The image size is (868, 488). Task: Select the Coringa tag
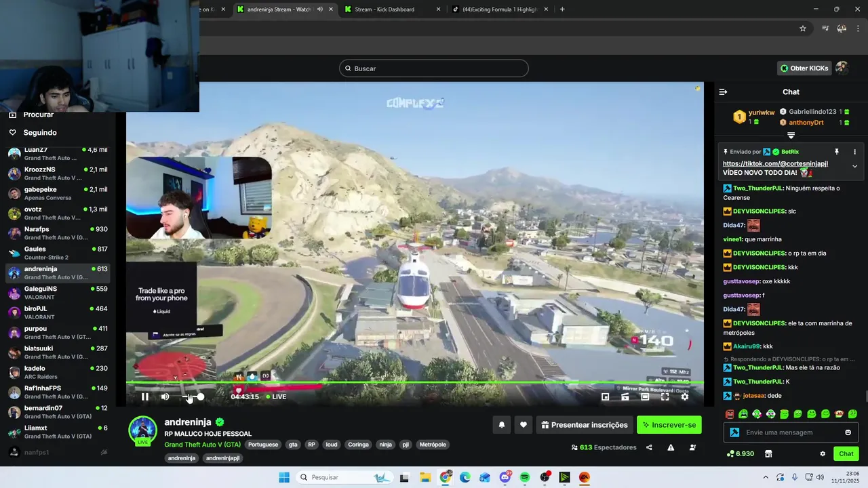pos(358,445)
